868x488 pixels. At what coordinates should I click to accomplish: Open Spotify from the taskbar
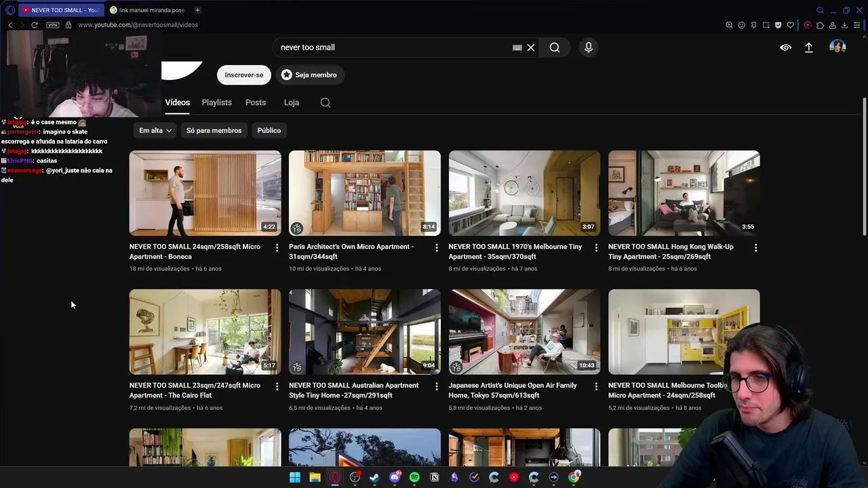414,477
